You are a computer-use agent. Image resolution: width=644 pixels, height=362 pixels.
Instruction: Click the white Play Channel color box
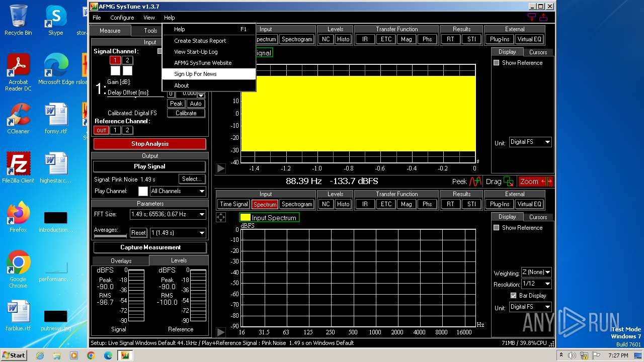pos(143,191)
